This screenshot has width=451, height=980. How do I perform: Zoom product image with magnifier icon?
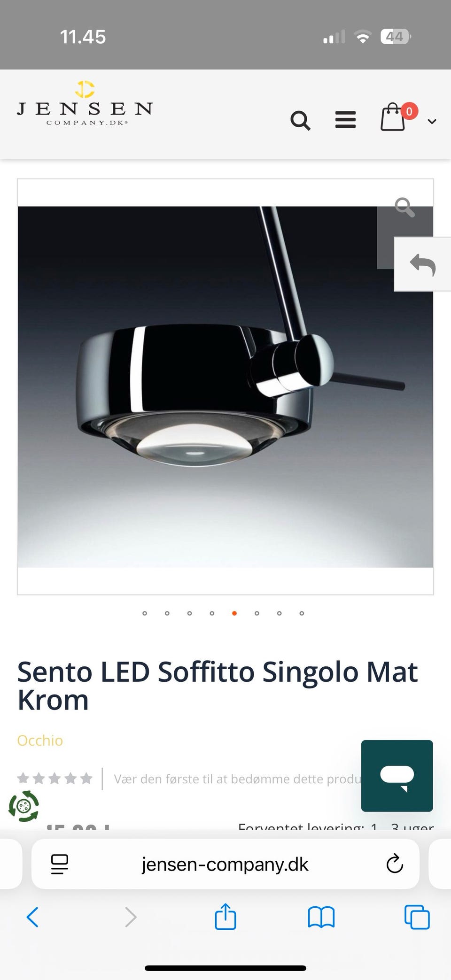tap(404, 207)
